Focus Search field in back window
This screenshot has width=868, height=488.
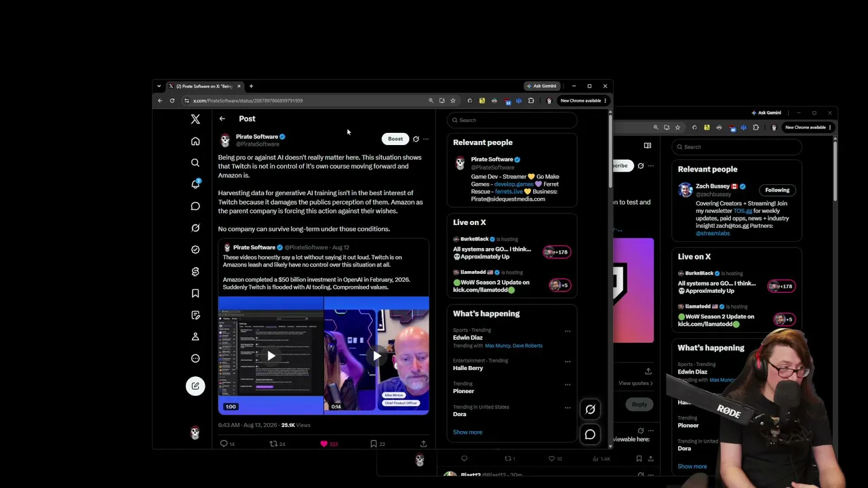(x=737, y=146)
